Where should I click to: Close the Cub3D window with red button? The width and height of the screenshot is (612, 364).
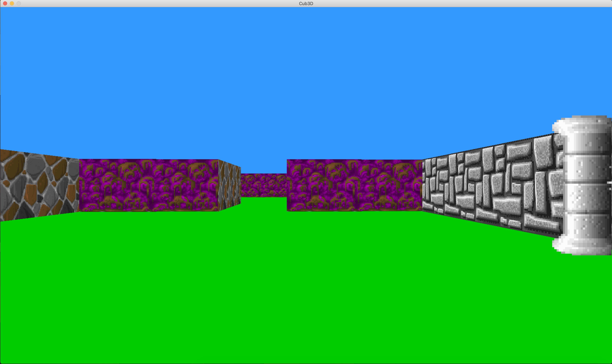pyautogui.click(x=5, y=3)
